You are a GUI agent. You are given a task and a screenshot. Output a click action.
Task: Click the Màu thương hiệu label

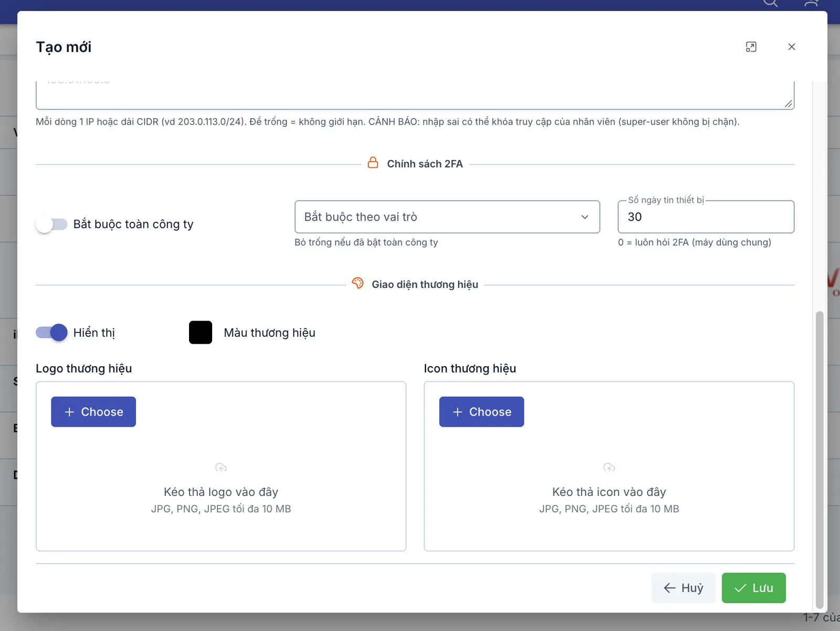tap(269, 333)
